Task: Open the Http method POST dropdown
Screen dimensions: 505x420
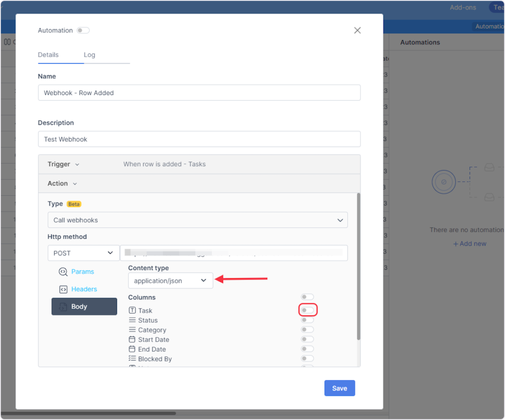Action: [x=83, y=253]
